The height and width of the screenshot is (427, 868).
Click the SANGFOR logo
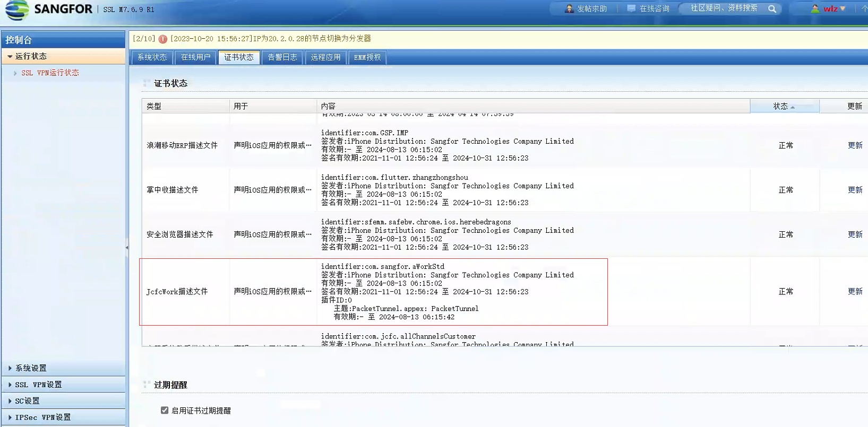[x=48, y=10]
